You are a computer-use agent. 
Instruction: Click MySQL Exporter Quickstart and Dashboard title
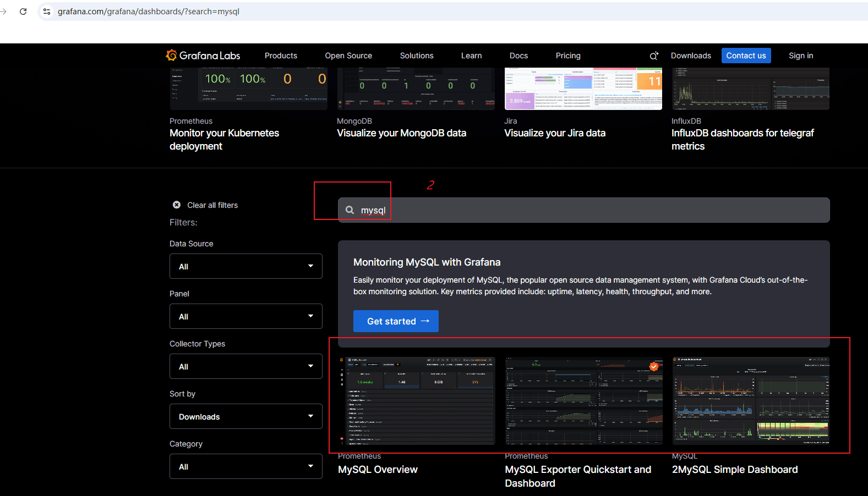(x=578, y=476)
